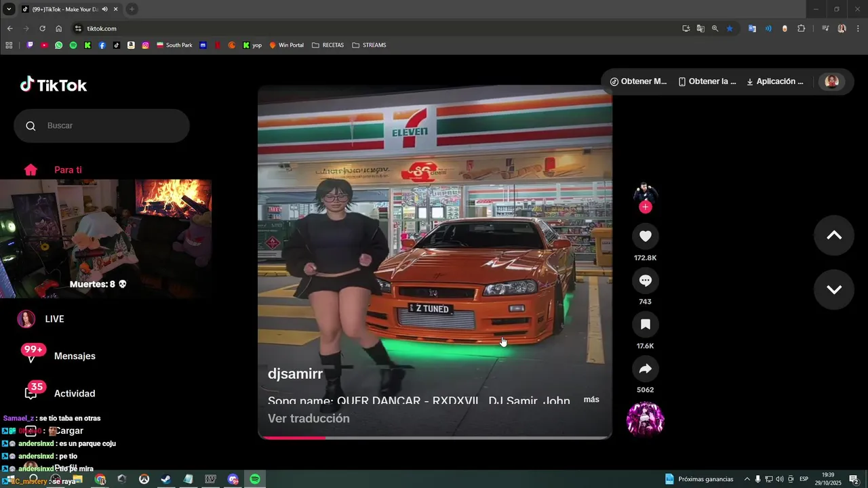868x488 pixels.
Task: Open the spinning sound disc thumbnail
Action: [x=646, y=419]
